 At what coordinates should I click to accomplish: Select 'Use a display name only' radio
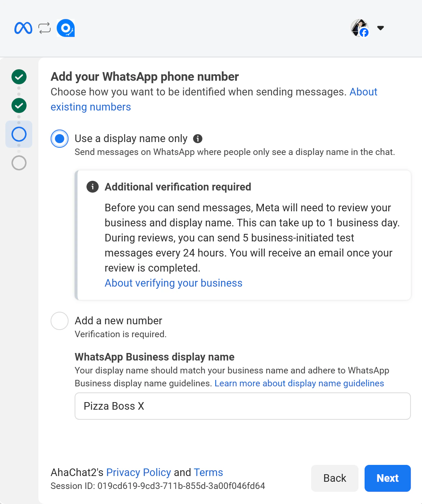coord(60,138)
